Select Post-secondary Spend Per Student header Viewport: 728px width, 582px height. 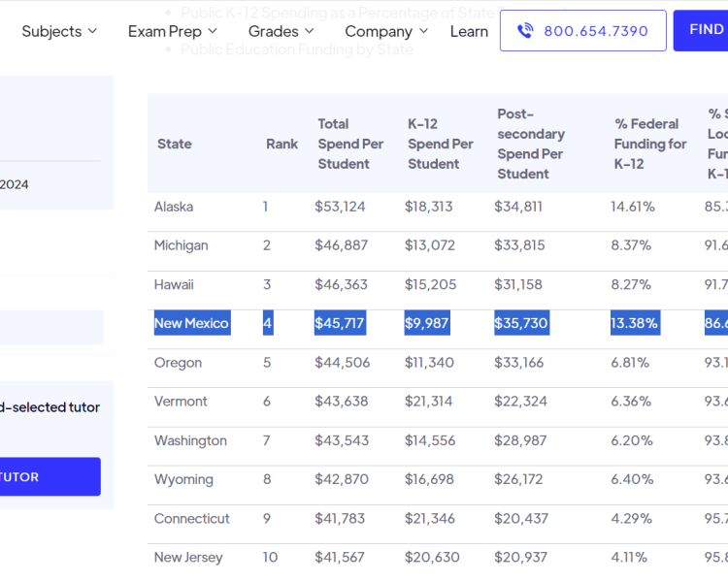coord(531,144)
